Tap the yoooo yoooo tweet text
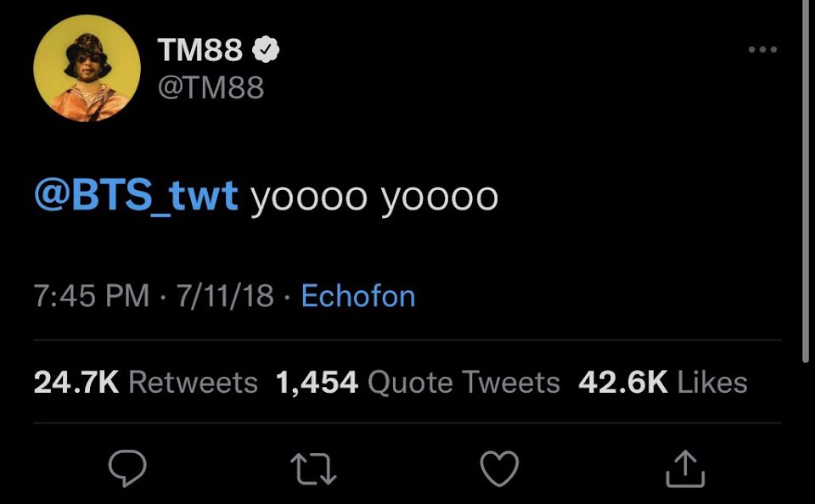 coord(374,198)
